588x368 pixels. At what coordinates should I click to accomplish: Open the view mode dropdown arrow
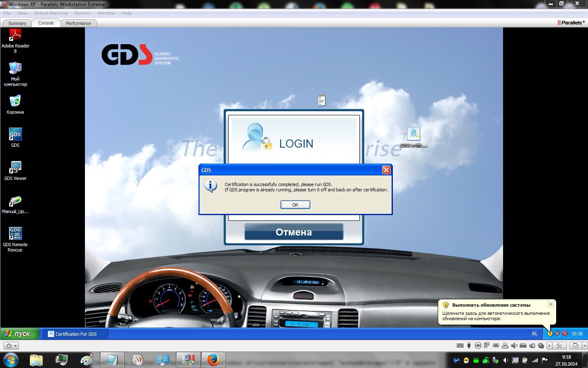[585, 346]
